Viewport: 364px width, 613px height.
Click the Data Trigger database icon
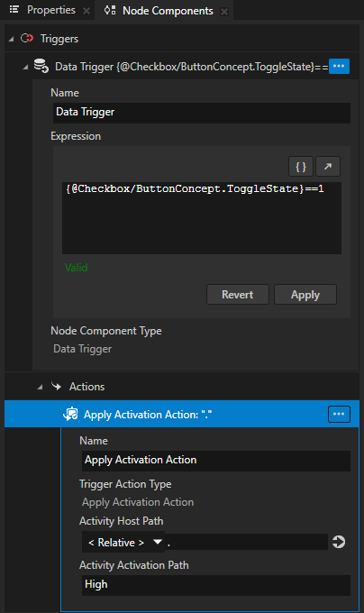[x=41, y=66]
